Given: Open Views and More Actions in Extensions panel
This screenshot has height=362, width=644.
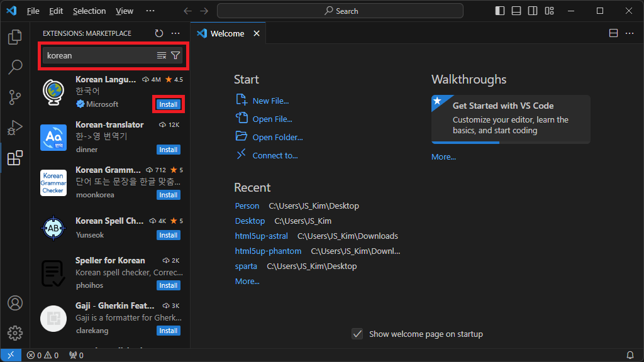Looking at the screenshot, I should pyautogui.click(x=175, y=33).
